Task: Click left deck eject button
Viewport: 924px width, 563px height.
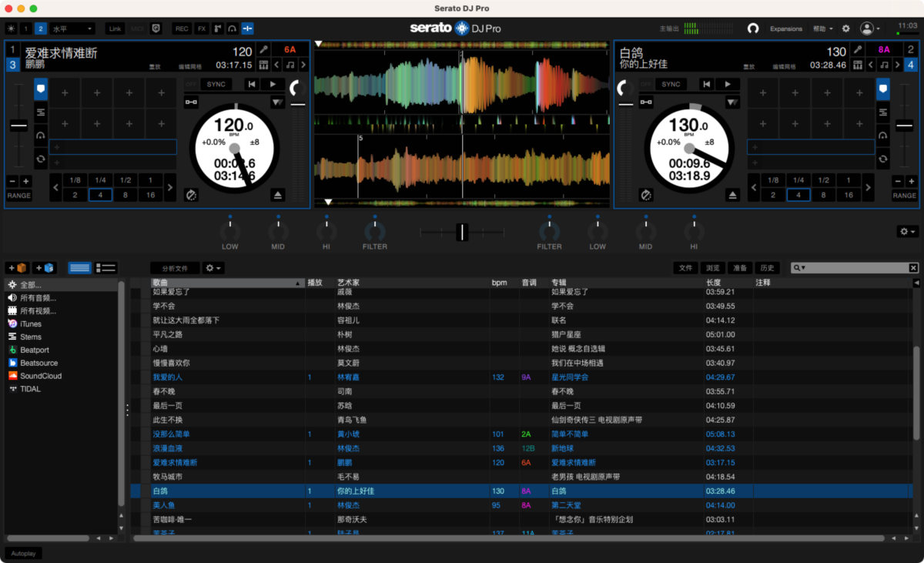Action: tap(277, 195)
